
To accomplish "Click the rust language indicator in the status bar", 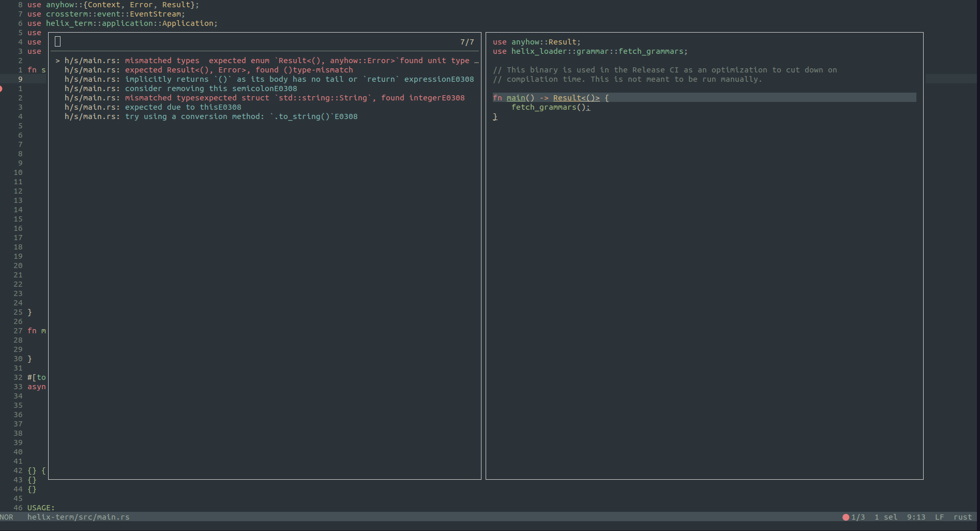I will pos(962,517).
